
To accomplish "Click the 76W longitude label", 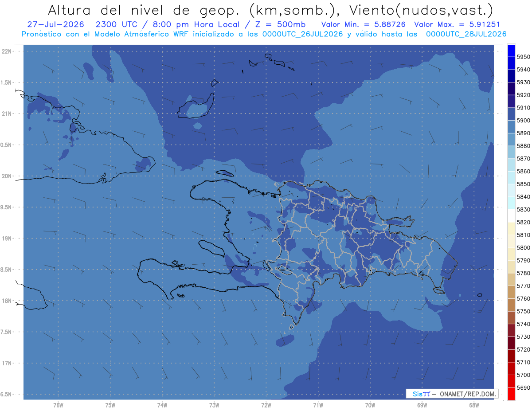I will tap(58, 405).
